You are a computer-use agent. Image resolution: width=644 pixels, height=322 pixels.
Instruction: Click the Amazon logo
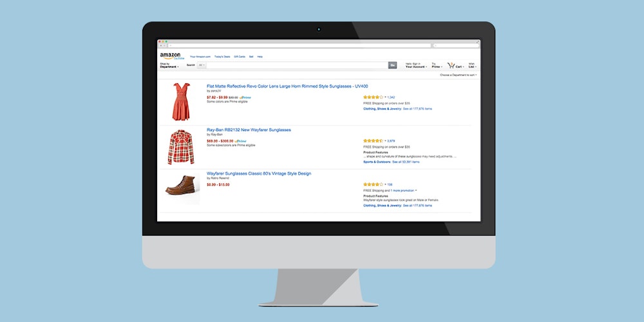(x=170, y=55)
